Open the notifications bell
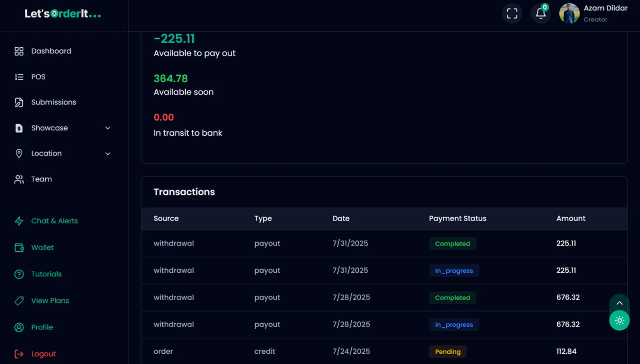The image size is (640, 364). [540, 14]
